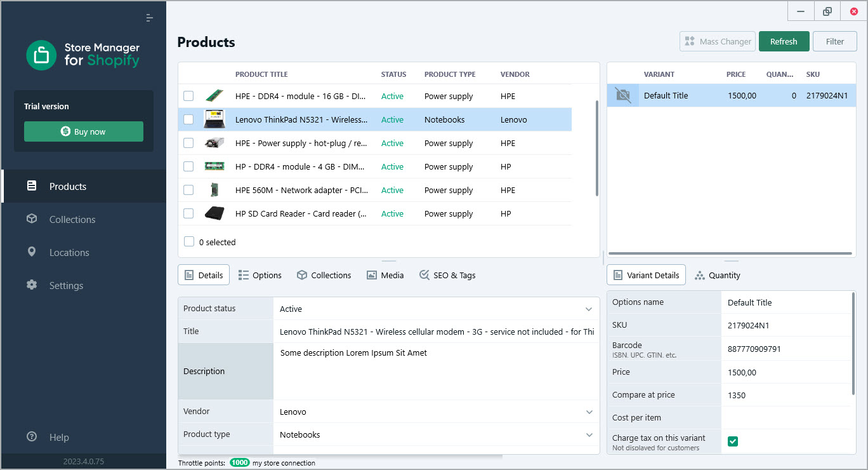Click the Options tab list icon
868x470 pixels.
point(244,275)
